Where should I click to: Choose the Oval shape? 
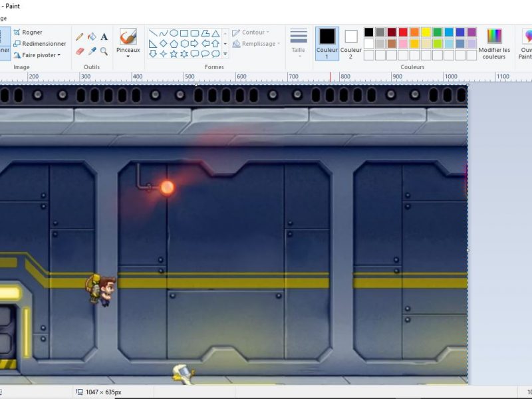[174, 33]
